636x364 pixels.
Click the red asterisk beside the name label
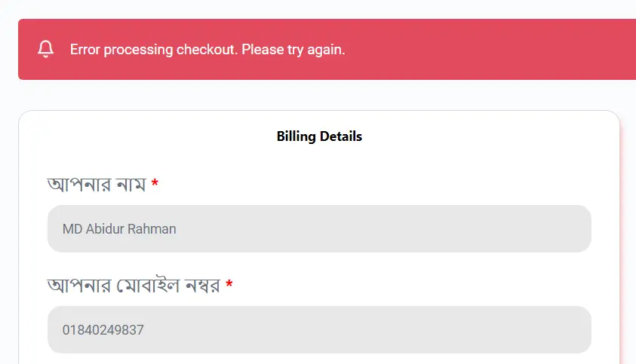pos(155,185)
